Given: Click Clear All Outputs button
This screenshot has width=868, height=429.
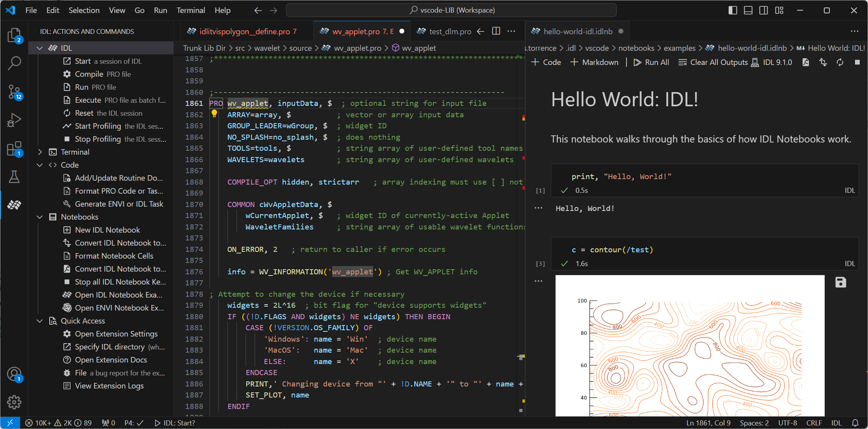Looking at the screenshot, I should pyautogui.click(x=713, y=62).
